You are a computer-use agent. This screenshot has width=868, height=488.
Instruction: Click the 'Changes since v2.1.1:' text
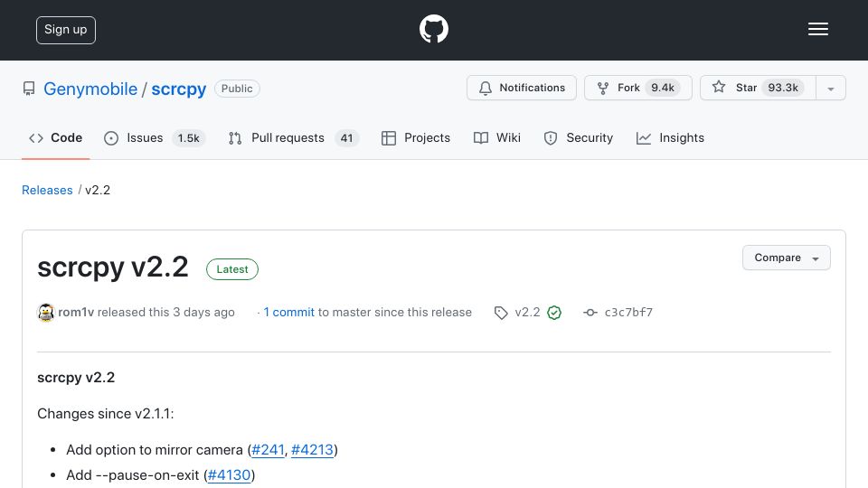coord(106,414)
